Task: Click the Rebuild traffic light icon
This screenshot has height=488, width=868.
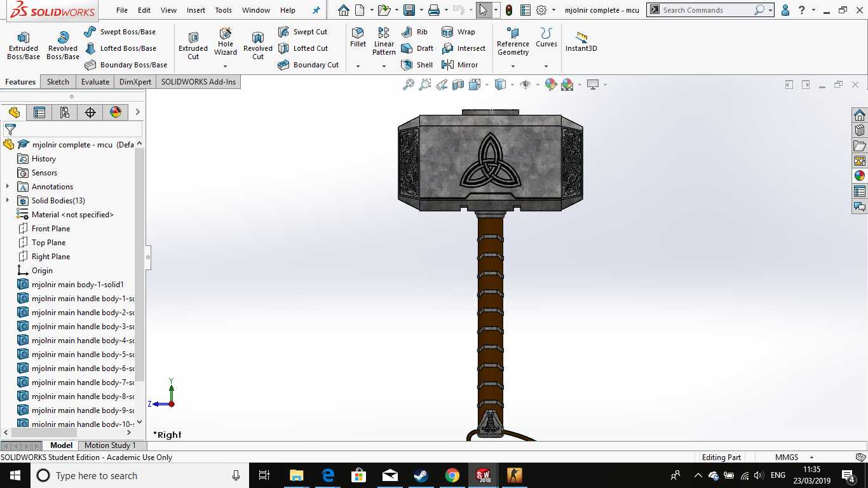Action: [x=509, y=10]
